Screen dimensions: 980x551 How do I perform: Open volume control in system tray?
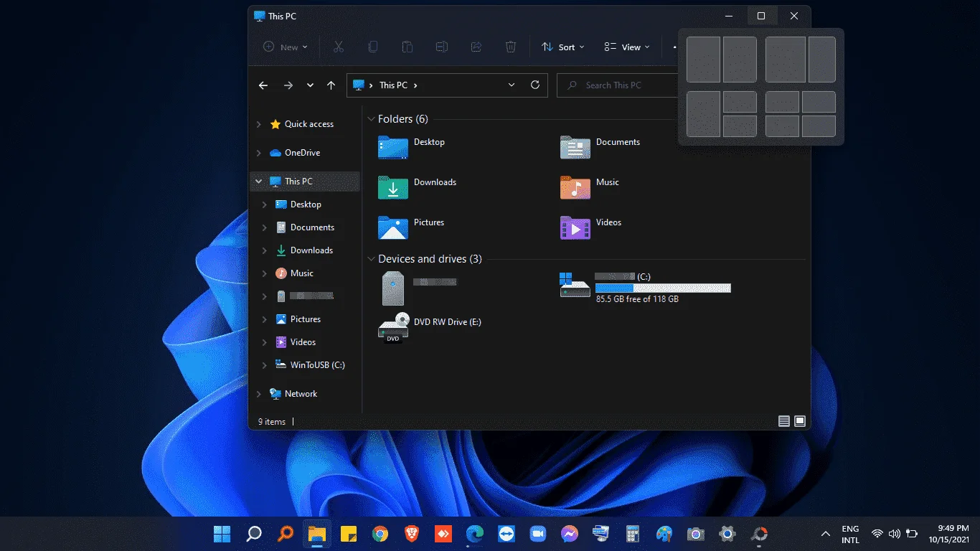tap(894, 534)
